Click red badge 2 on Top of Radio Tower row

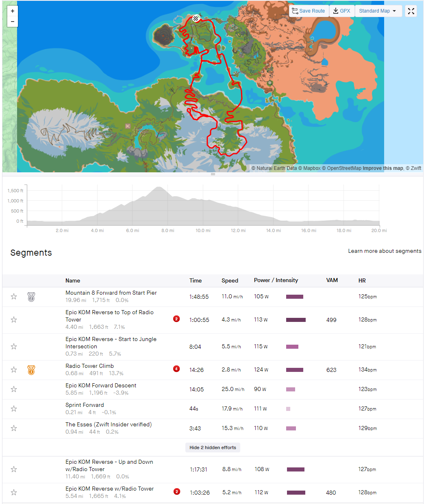pyautogui.click(x=176, y=319)
